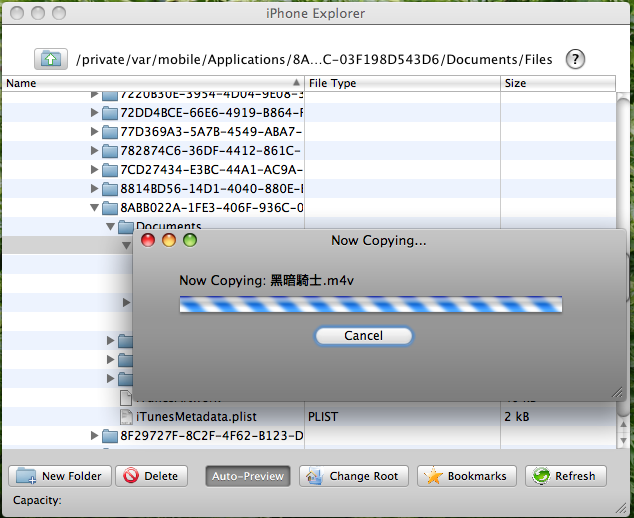
Task: Expand folder 7CD27434-E3BC-44A1-AC9A
Action: [94, 169]
